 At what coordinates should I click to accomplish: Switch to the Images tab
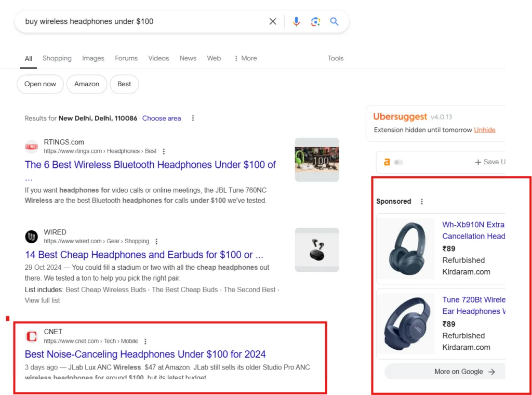(x=93, y=58)
